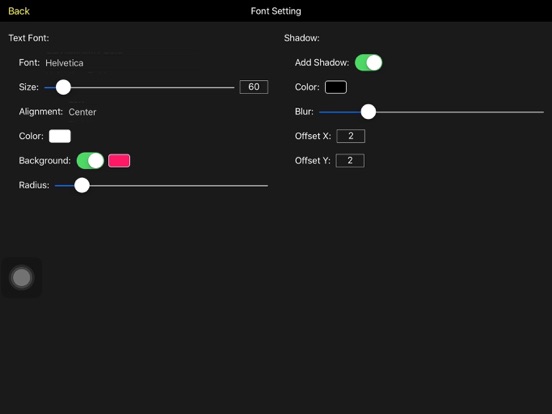Image resolution: width=552 pixels, height=414 pixels.
Task: Click the 'Add Shadow:' label
Action: (x=322, y=63)
